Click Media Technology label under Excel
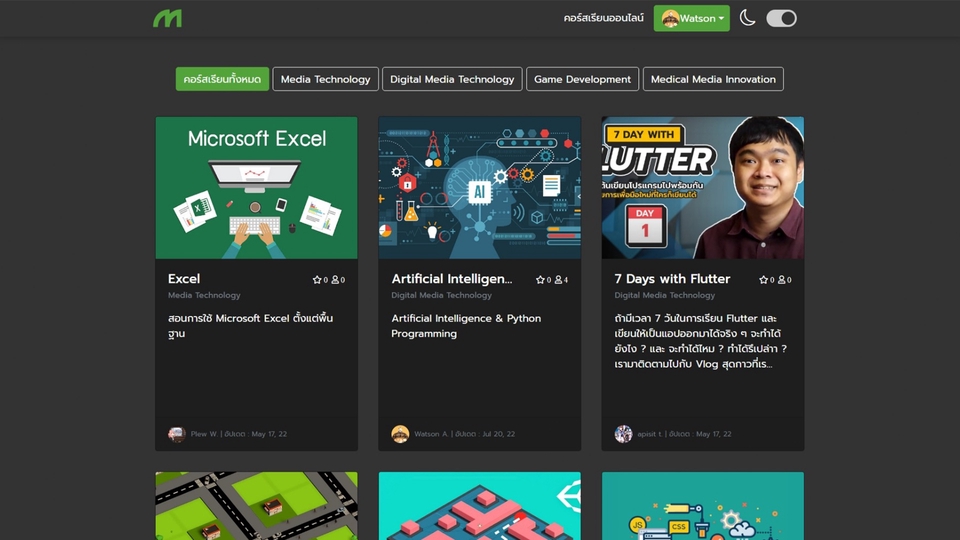Image resolution: width=960 pixels, height=540 pixels. (204, 295)
